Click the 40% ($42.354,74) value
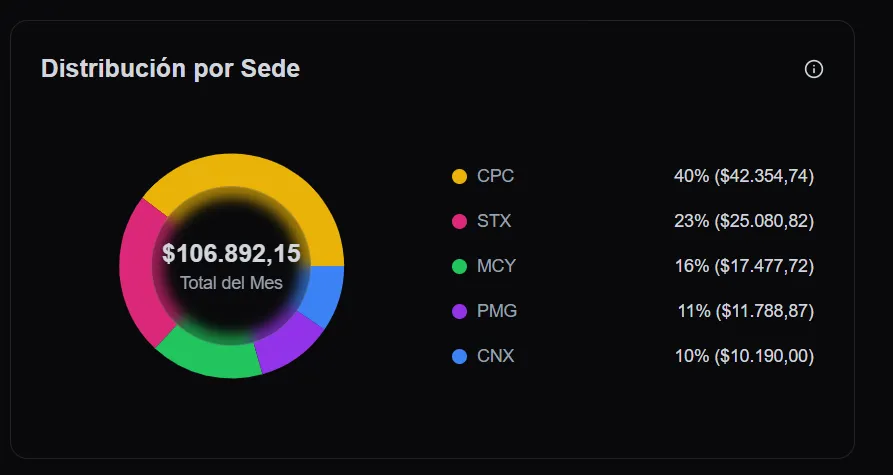 [744, 176]
